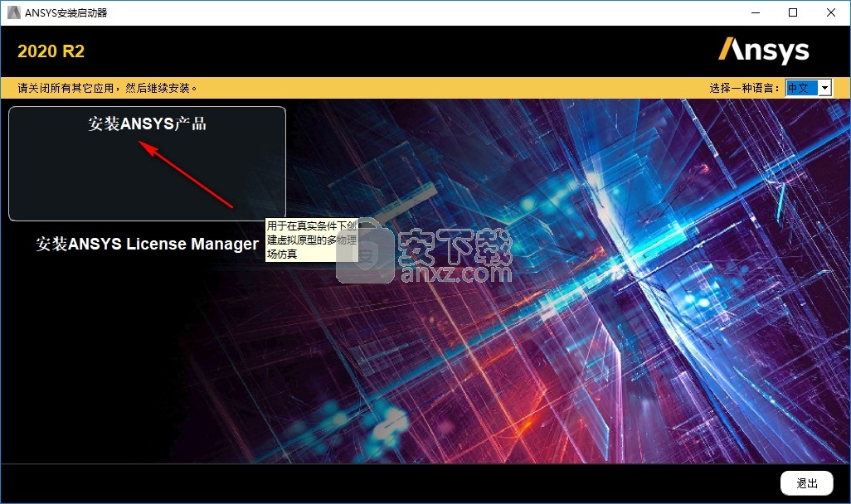Click the 2020 R2 version text
Viewport: 851px width, 504px height.
tap(51, 51)
